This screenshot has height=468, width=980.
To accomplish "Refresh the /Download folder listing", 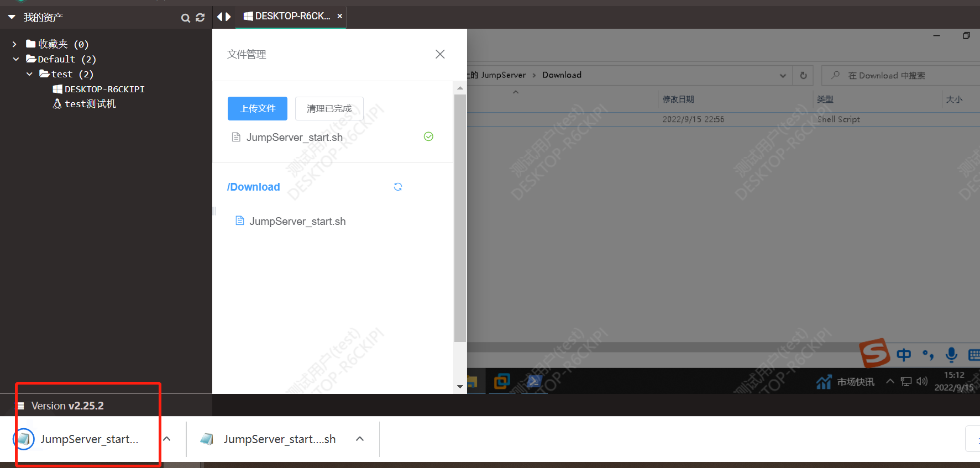I will coord(397,187).
